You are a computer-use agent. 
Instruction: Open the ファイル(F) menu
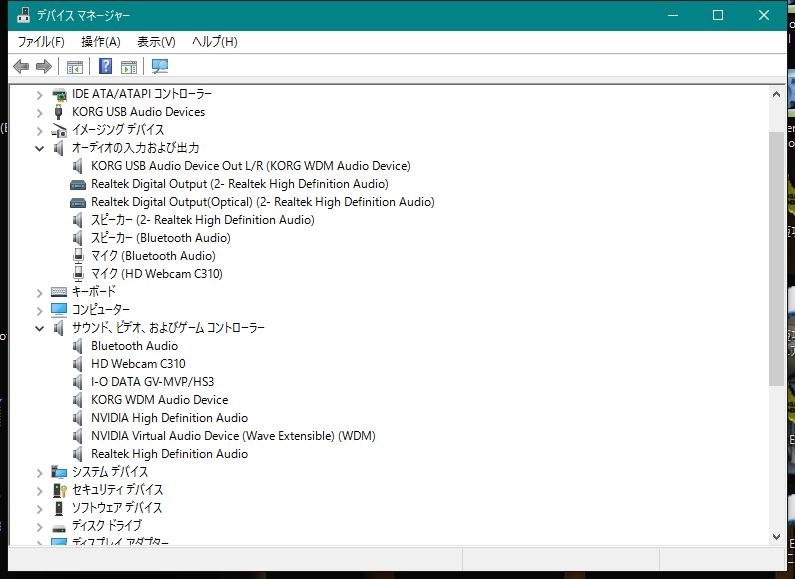point(41,42)
